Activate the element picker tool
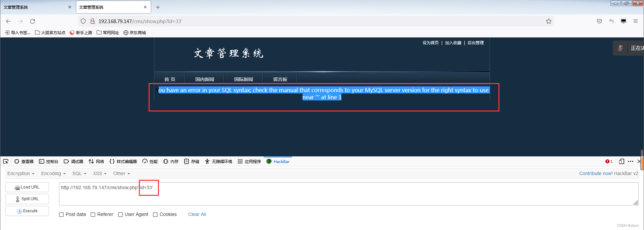 click(6, 161)
